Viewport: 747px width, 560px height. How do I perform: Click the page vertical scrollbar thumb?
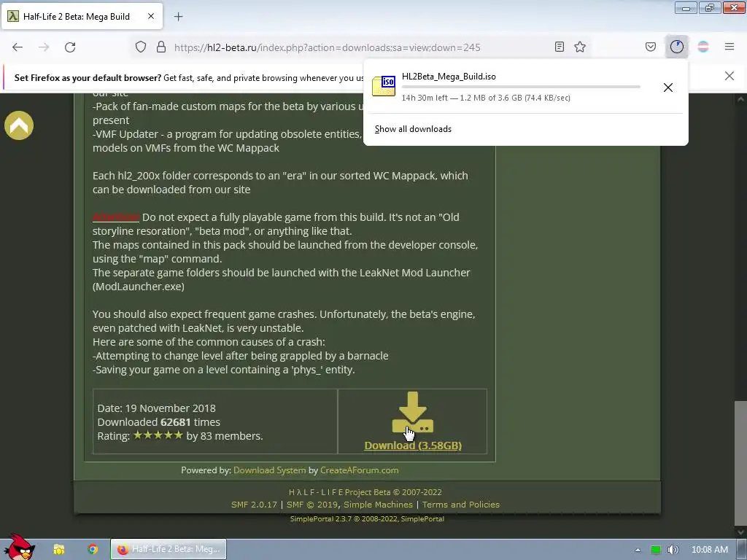(x=740, y=462)
